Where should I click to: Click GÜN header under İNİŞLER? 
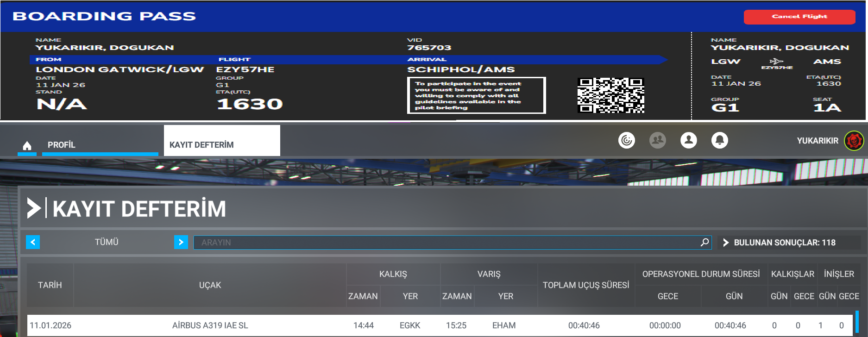[827, 296]
